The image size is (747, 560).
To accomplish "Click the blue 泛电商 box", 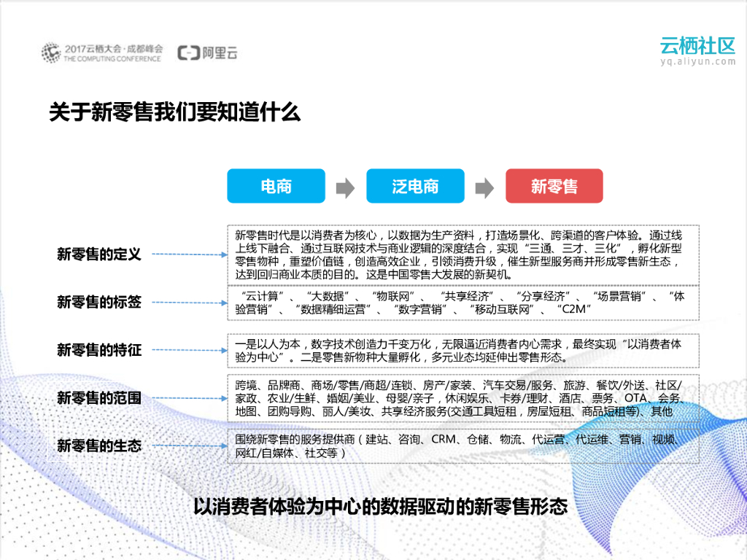I will [415, 186].
